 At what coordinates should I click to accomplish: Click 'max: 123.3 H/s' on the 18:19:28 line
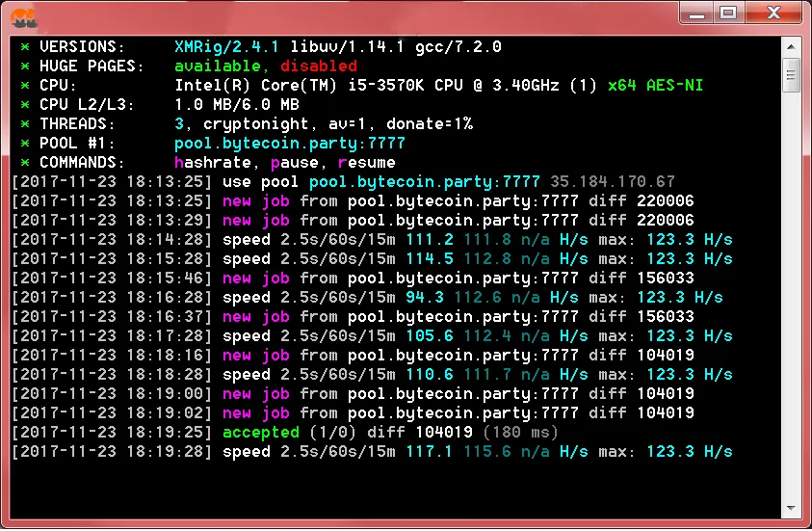(666, 452)
